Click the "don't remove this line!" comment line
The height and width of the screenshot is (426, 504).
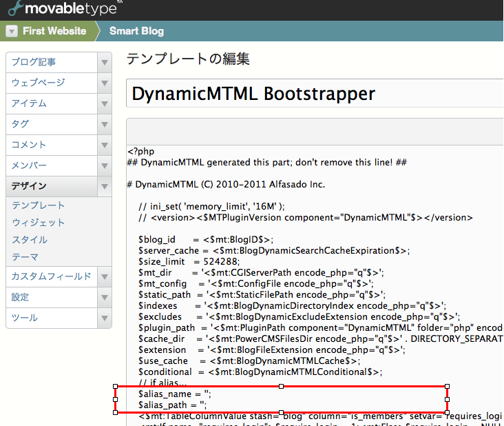pyautogui.click(x=266, y=162)
